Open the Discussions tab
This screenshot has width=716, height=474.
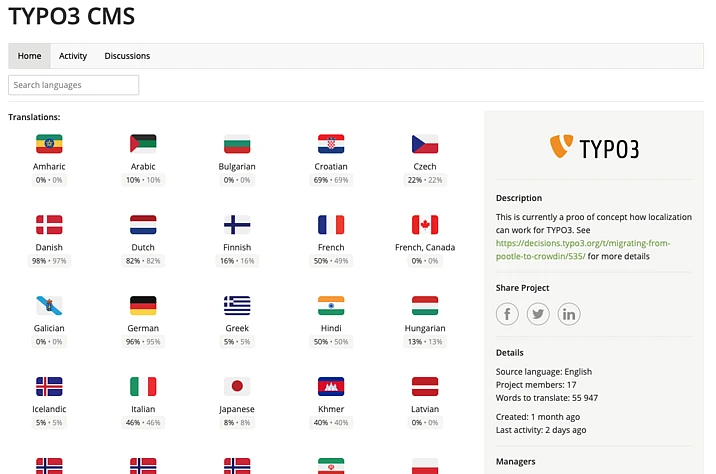[x=127, y=56]
